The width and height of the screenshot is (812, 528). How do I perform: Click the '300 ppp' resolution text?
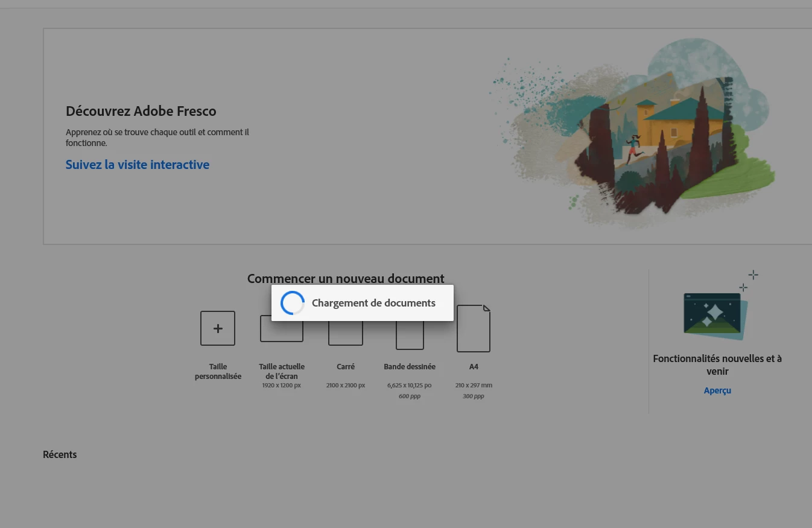click(x=474, y=396)
